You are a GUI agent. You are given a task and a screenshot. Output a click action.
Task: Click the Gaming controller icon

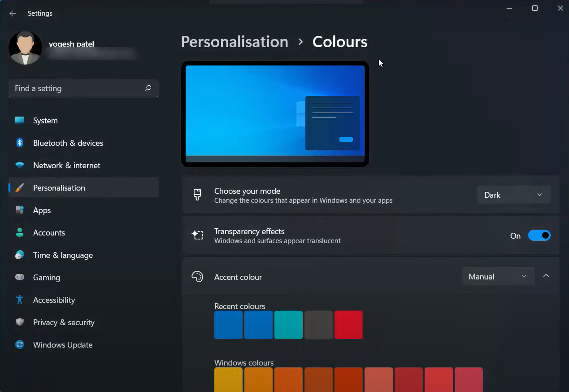pos(20,277)
